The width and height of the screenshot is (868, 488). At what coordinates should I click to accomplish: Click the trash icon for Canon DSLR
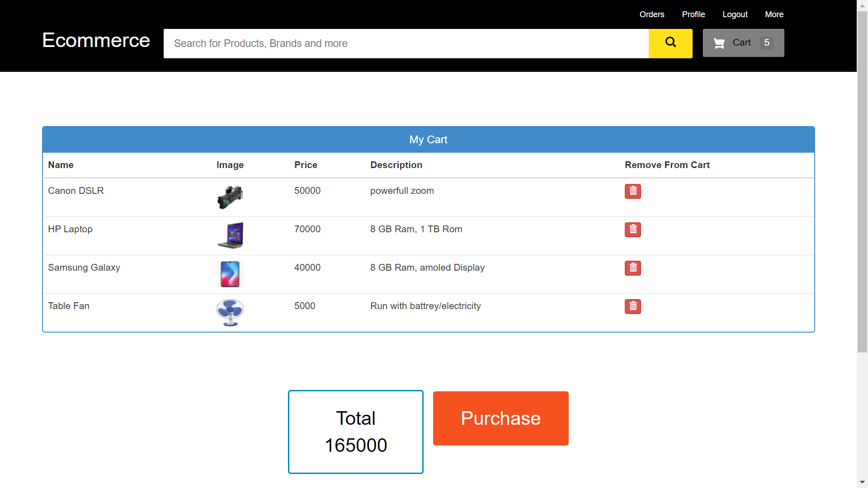632,191
